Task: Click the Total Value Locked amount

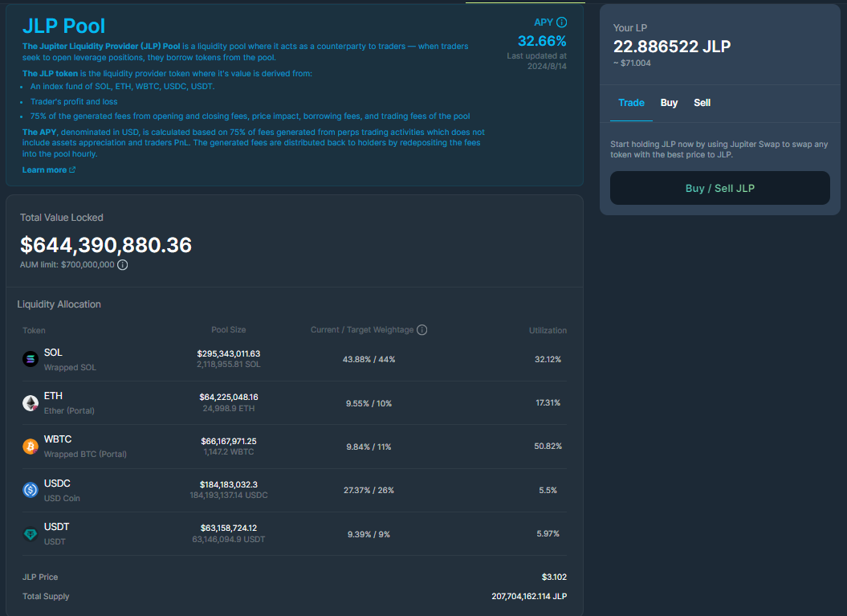Action: pyautogui.click(x=106, y=245)
